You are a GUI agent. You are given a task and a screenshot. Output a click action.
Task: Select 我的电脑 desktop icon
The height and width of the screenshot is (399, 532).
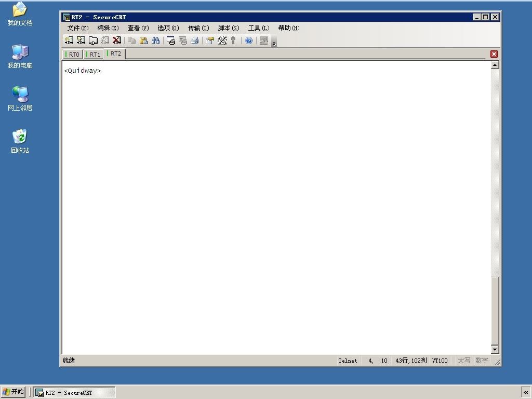20,56
